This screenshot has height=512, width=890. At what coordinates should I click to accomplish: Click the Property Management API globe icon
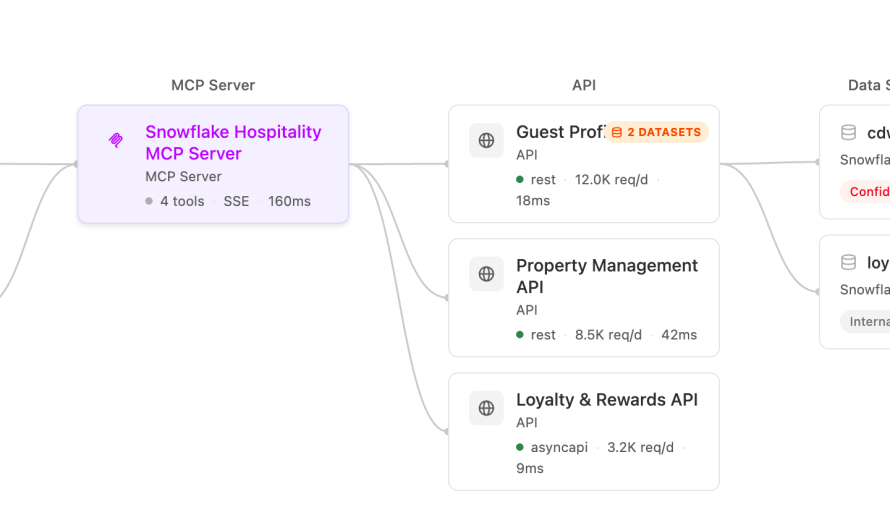coord(486,274)
